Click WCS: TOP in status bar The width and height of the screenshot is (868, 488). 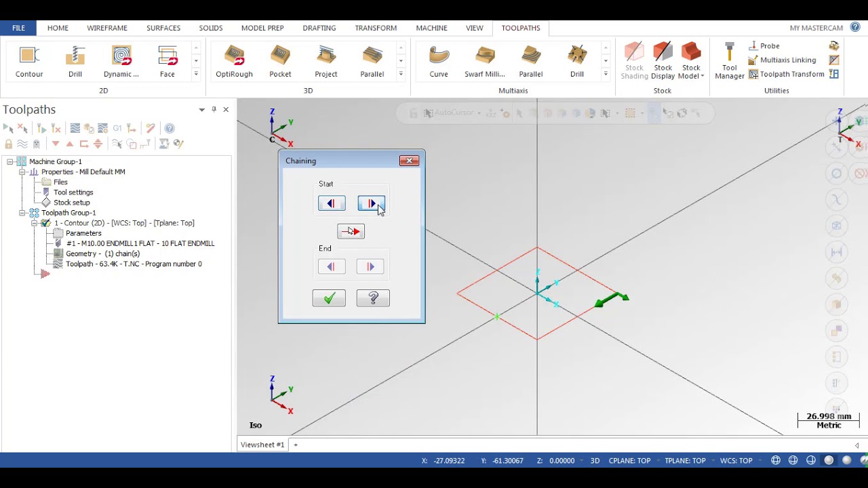736,461
